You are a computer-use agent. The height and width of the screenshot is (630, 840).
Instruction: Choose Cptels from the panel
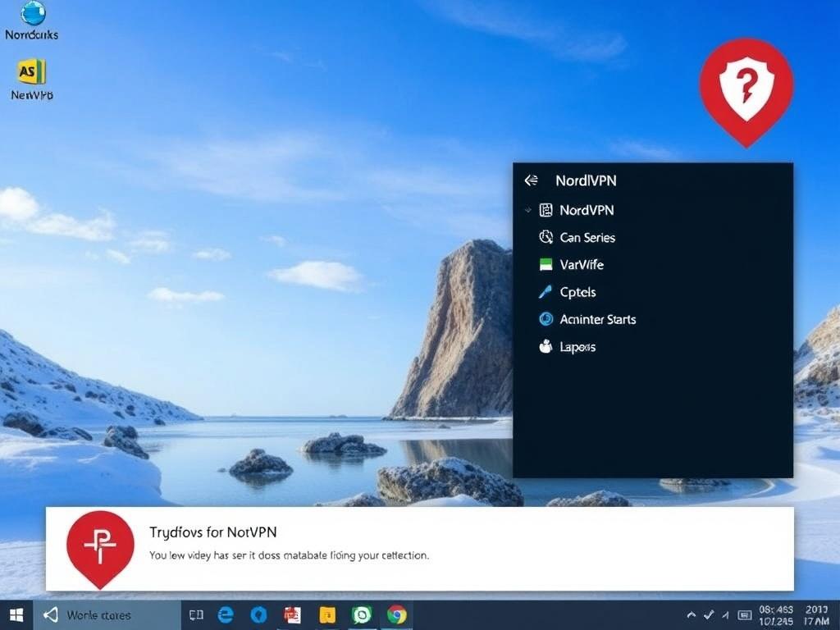click(577, 292)
